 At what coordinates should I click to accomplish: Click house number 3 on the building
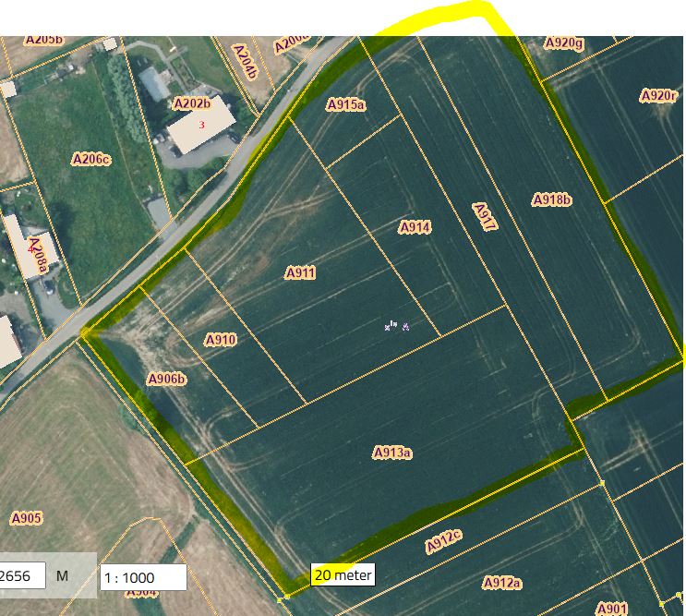(x=202, y=125)
